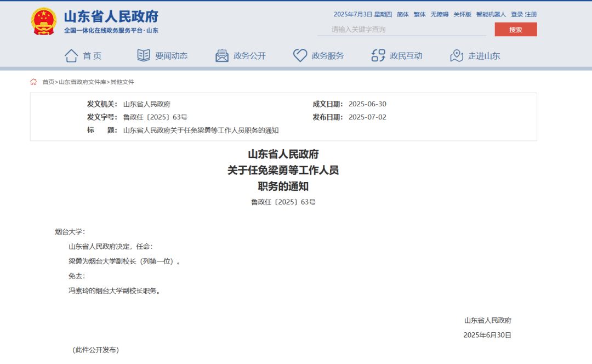Focus the keyword search input field
The width and height of the screenshot is (592, 364).
pos(402,30)
